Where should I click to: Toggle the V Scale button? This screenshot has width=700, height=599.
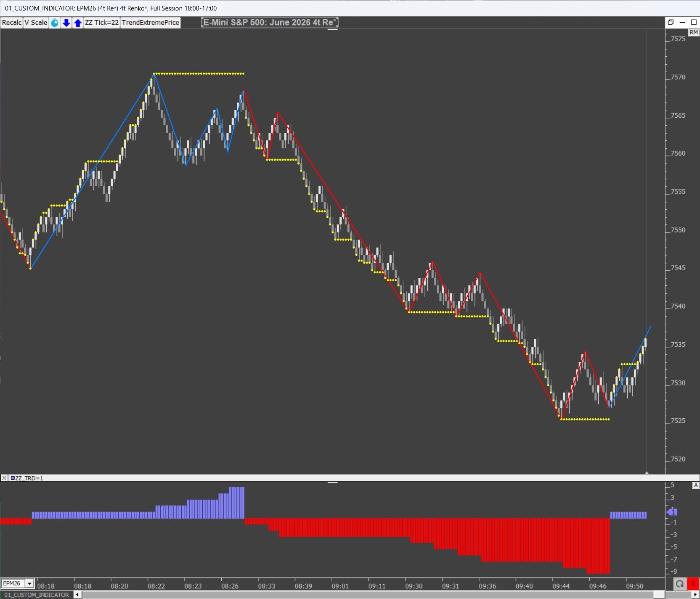click(36, 23)
